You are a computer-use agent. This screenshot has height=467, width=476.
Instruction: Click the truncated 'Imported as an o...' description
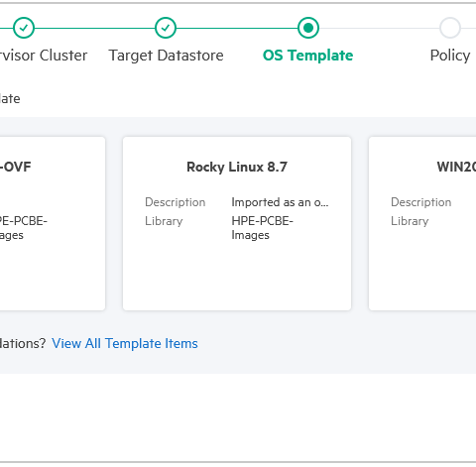point(280,202)
